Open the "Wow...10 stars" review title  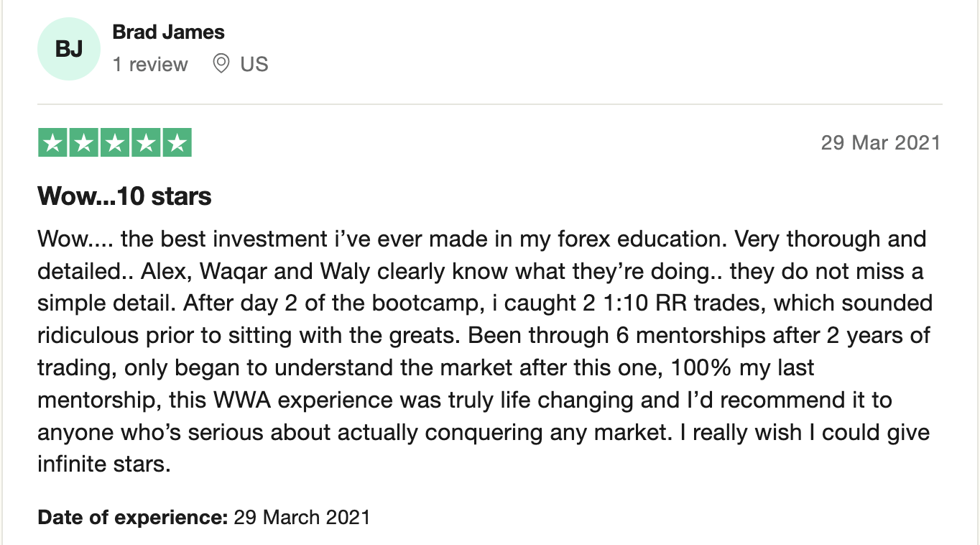click(124, 196)
